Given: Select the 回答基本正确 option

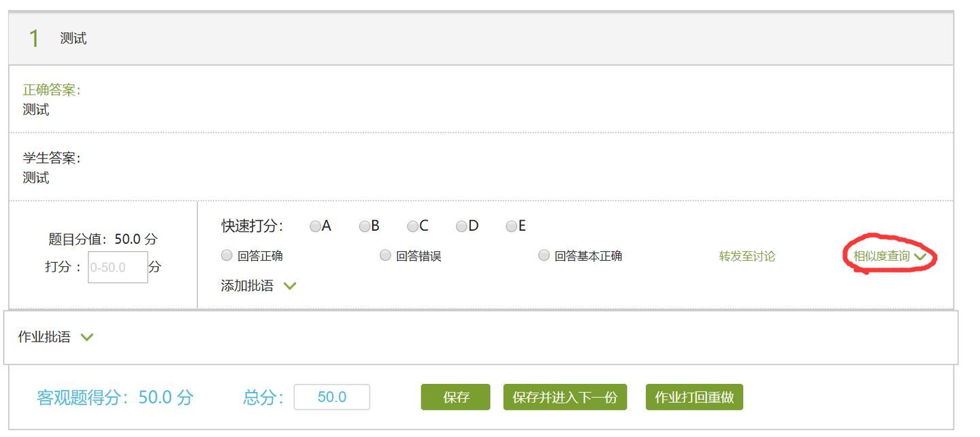Looking at the screenshot, I should (544, 255).
